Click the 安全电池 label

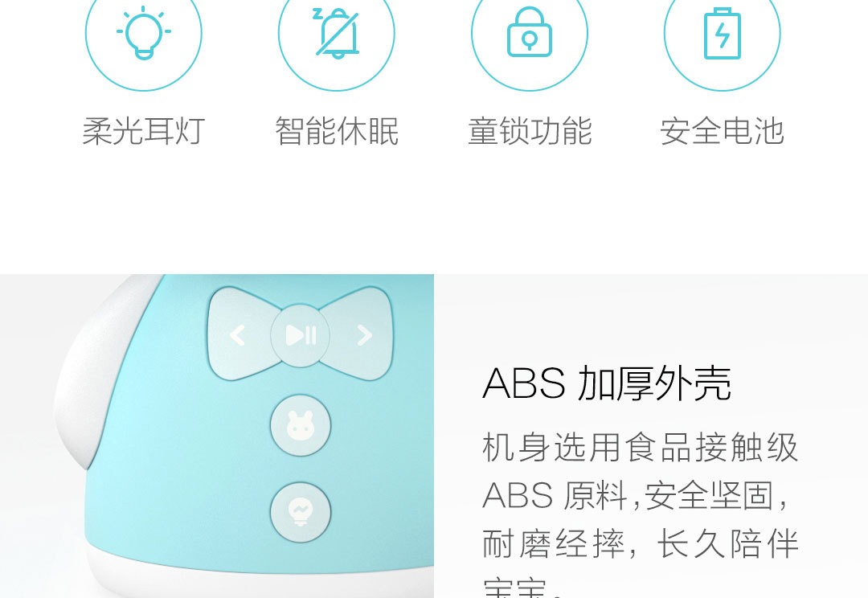(x=722, y=131)
